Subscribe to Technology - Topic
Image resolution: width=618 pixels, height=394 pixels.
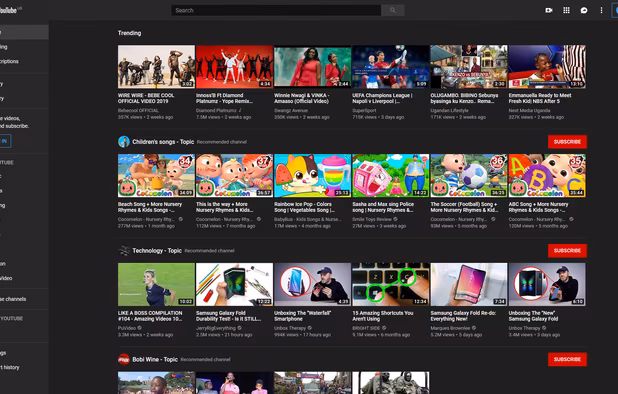click(567, 251)
